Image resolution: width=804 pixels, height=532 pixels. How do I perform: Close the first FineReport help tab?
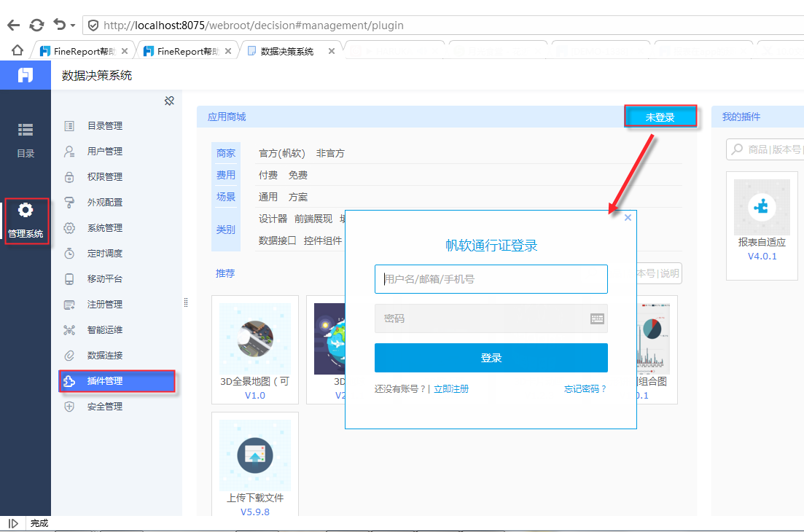(x=125, y=51)
